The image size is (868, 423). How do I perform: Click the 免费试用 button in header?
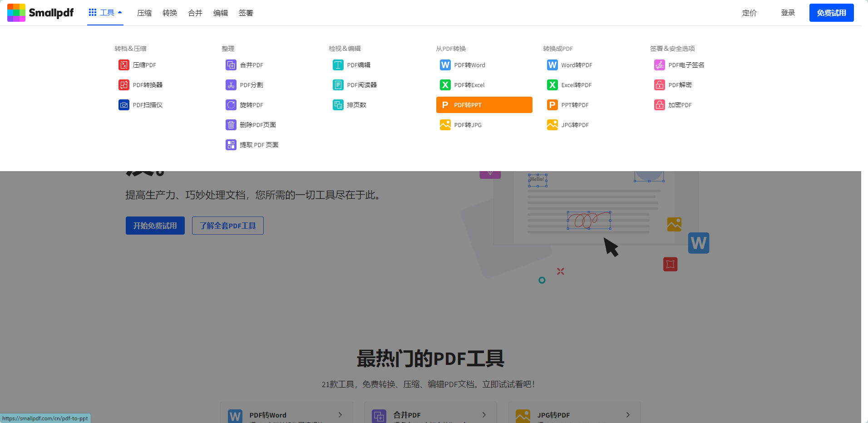(832, 13)
